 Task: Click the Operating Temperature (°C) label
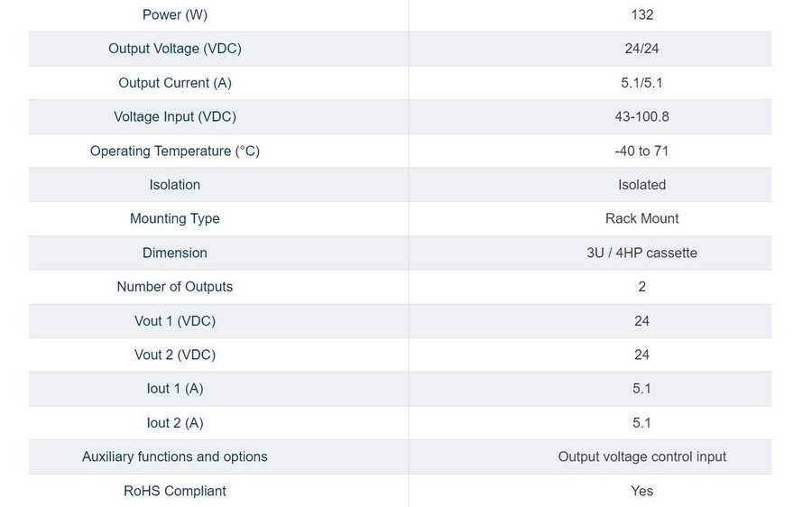click(175, 151)
